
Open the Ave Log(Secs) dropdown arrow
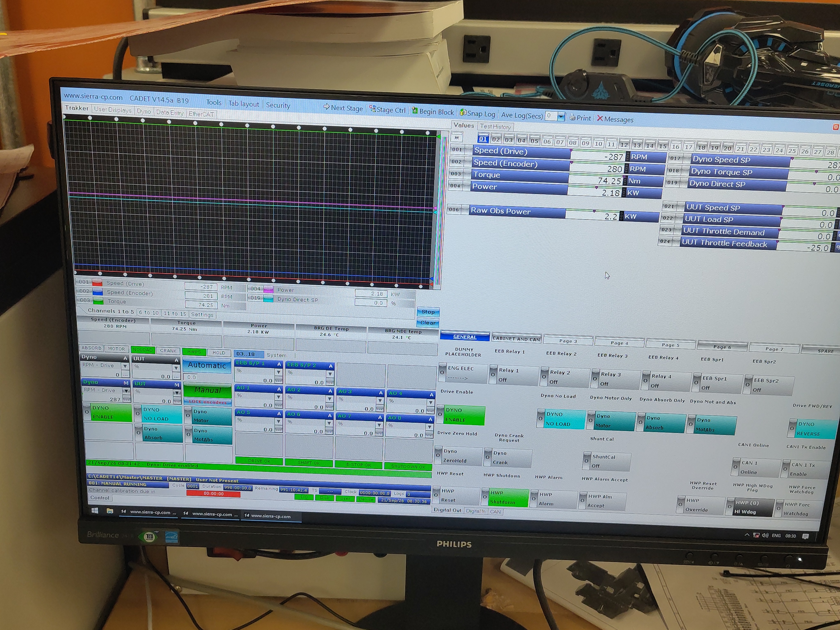click(560, 116)
